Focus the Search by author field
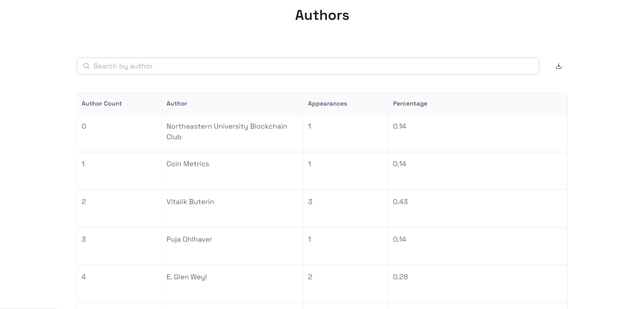The width and height of the screenshot is (644, 309). pos(308,66)
